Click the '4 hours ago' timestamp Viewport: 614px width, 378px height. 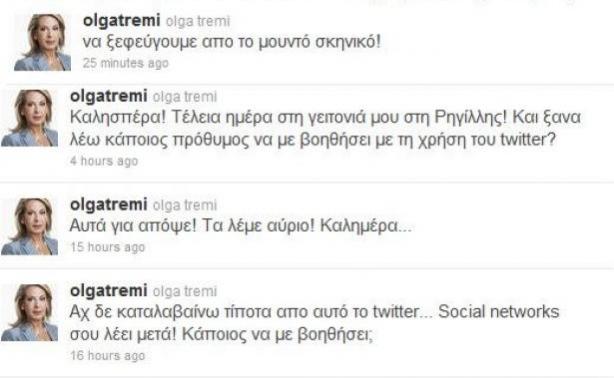[x=104, y=161]
